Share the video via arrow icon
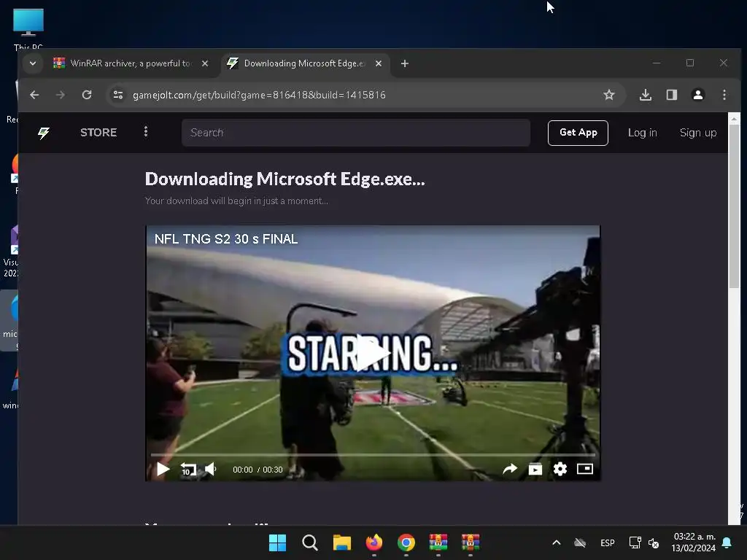The image size is (747, 560). (x=510, y=469)
